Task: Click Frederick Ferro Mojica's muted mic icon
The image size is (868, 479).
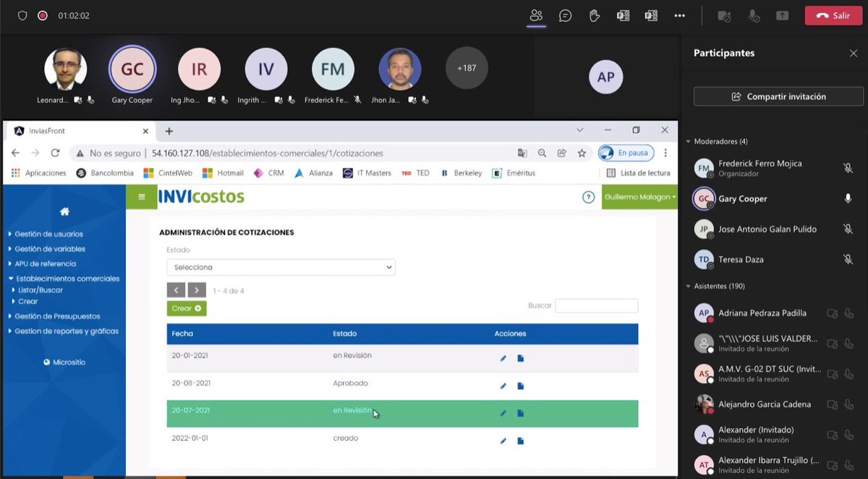Action: [848, 168]
